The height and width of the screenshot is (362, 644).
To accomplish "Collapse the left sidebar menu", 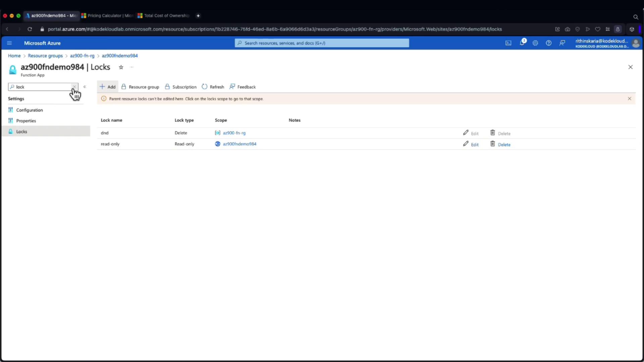I will 85,87.
